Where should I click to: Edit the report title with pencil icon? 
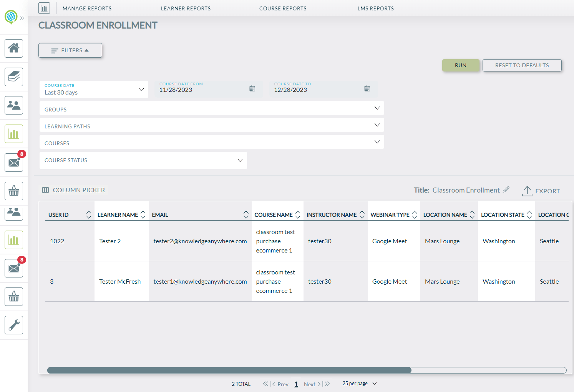[x=506, y=189]
